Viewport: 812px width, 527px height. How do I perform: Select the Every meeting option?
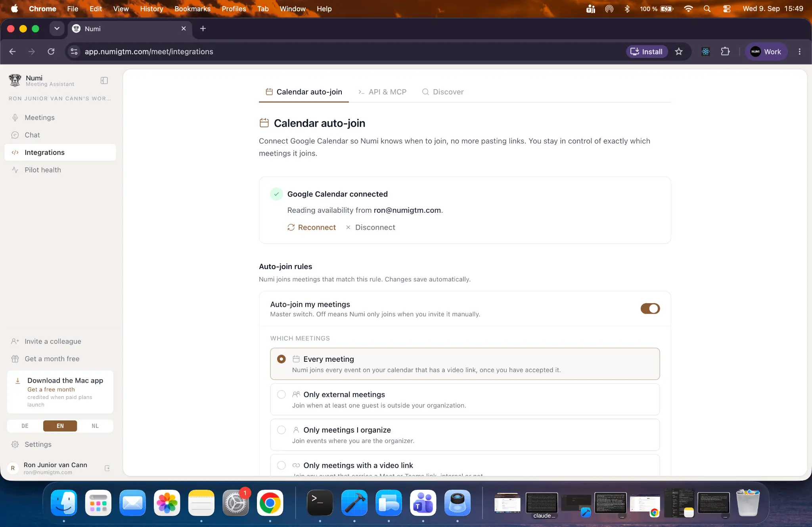[465, 364]
